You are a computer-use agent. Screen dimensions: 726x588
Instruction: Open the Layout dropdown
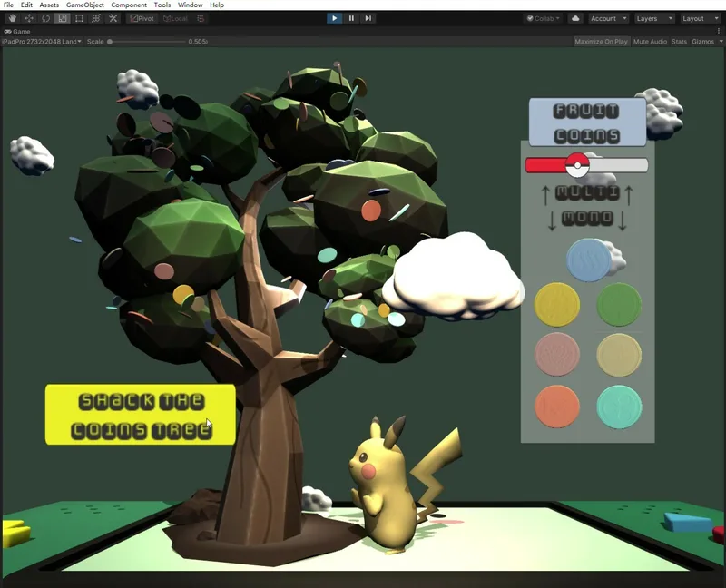700,18
